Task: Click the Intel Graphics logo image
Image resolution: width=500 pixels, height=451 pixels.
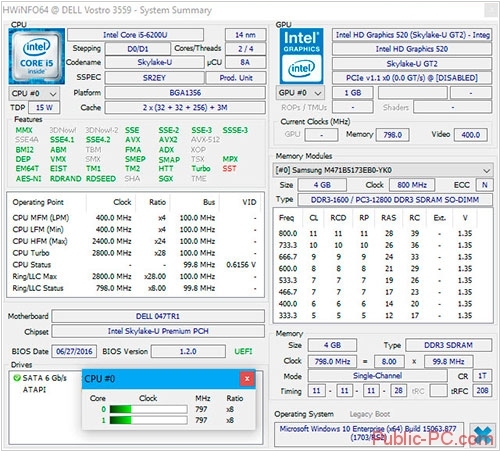Action: [301, 56]
